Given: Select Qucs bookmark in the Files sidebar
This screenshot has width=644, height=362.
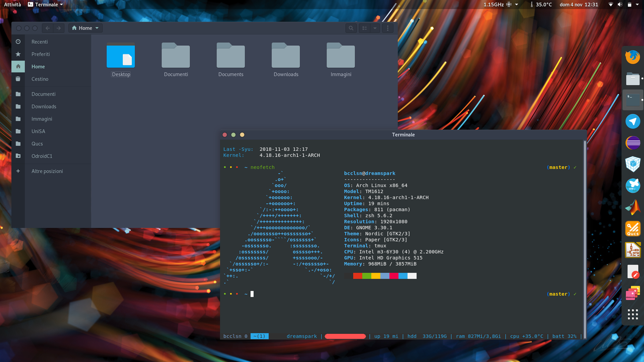Looking at the screenshot, I should [51, 144].
